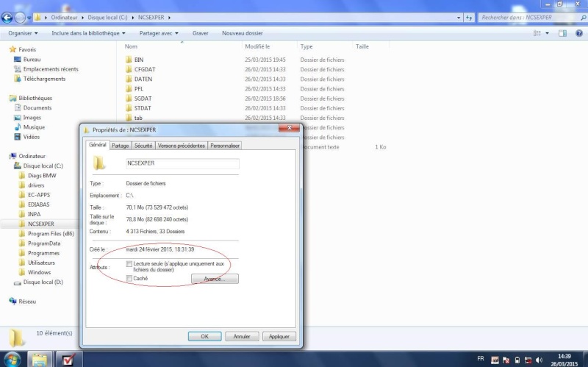Click the Forward navigation arrow

click(x=20, y=17)
